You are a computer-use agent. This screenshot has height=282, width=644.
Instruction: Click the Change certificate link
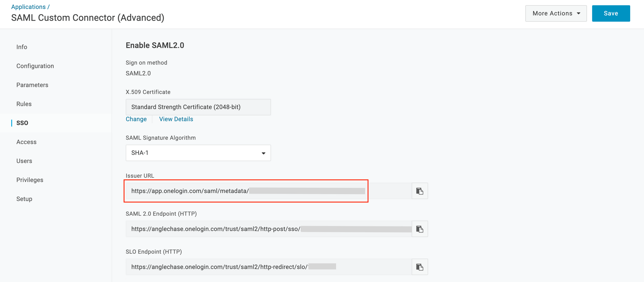point(136,119)
